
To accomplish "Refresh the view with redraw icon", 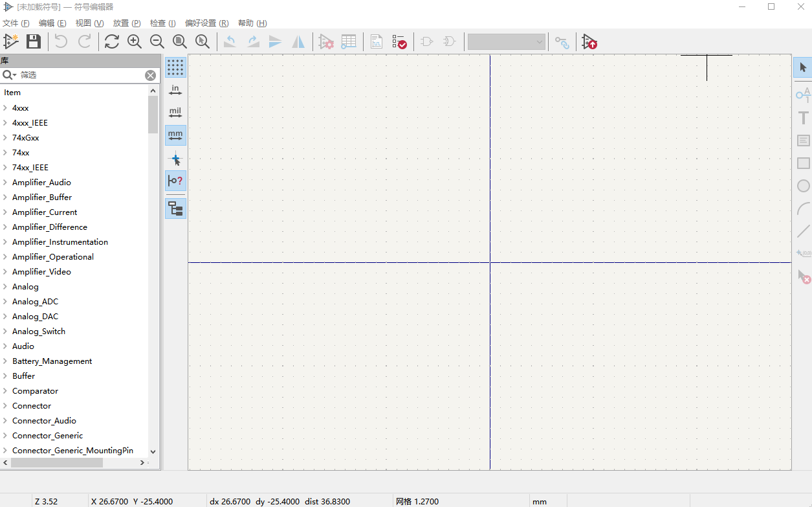I will [112, 41].
